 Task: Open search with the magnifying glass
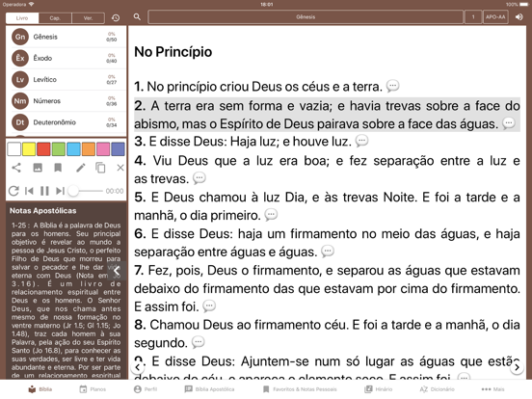tap(137, 16)
